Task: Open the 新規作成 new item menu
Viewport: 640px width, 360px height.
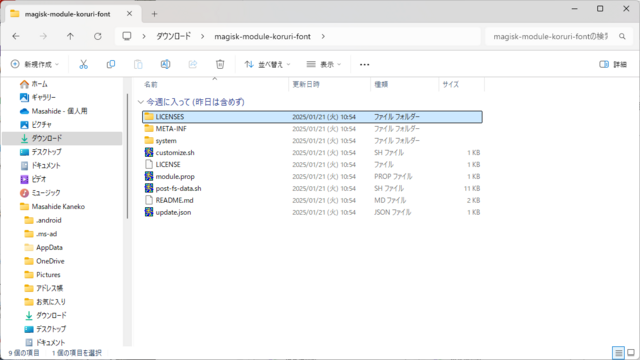Action: 35,64
